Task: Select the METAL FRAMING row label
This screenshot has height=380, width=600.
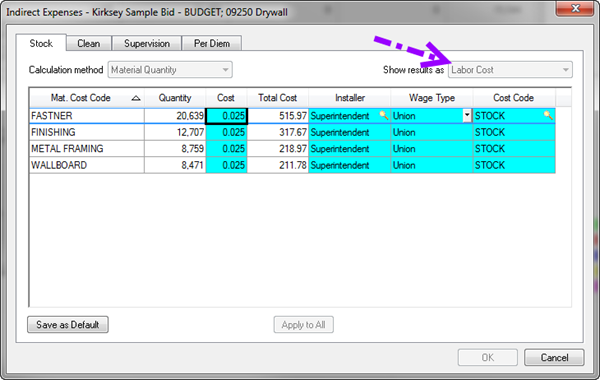Action: [87, 149]
